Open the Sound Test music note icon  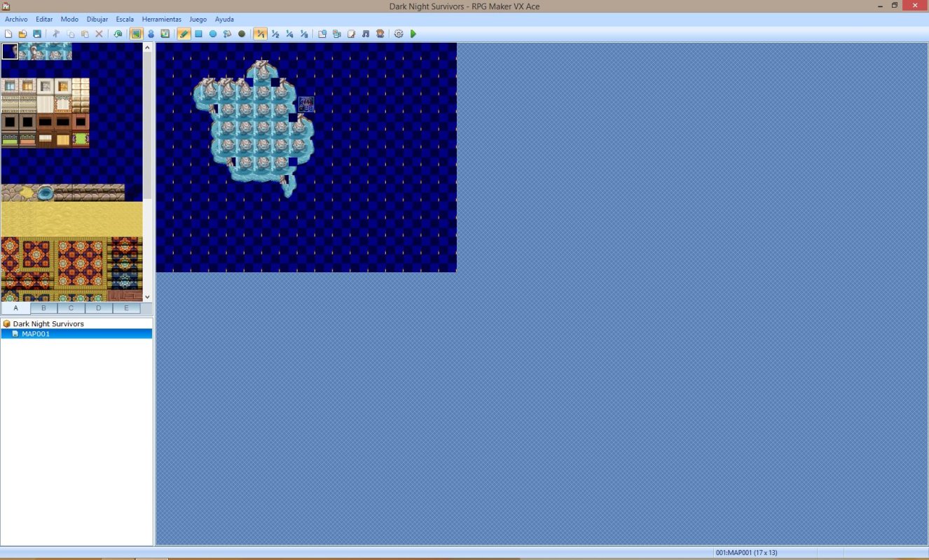coord(366,34)
